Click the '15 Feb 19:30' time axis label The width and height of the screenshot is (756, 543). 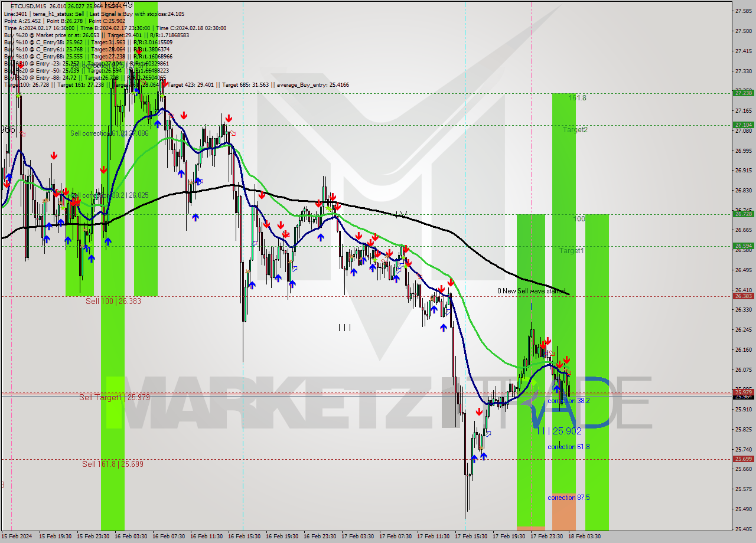pyautogui.click(x=56, y=537)
